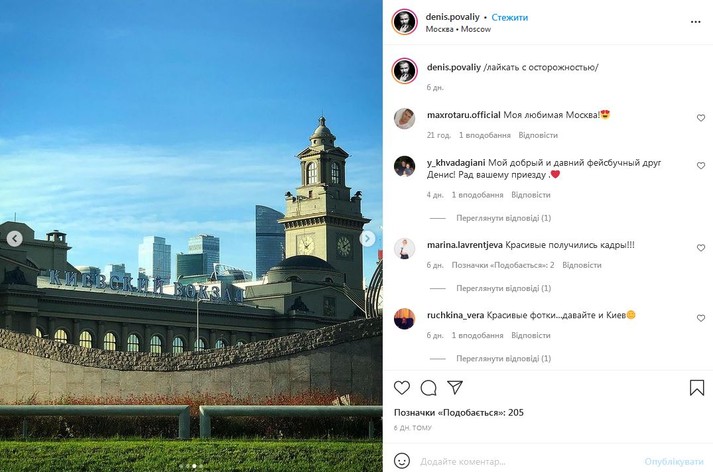Like marina.lavrentjeva's comment heart
The width and height of the screenshot is (713, 472).
[701, 248]
